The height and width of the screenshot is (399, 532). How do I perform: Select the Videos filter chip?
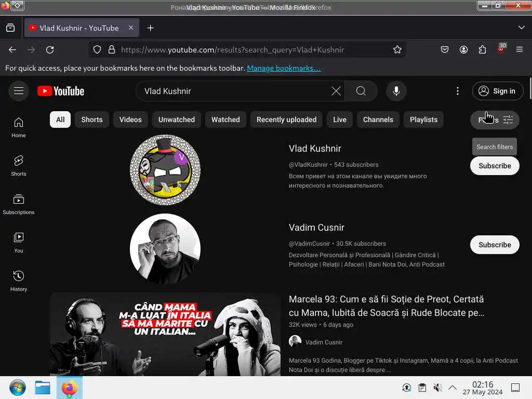130,119
